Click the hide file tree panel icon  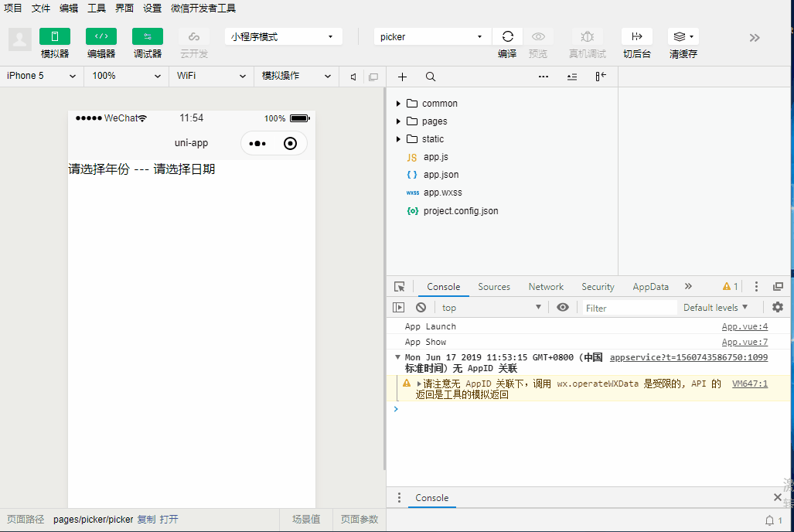point(601,77)
